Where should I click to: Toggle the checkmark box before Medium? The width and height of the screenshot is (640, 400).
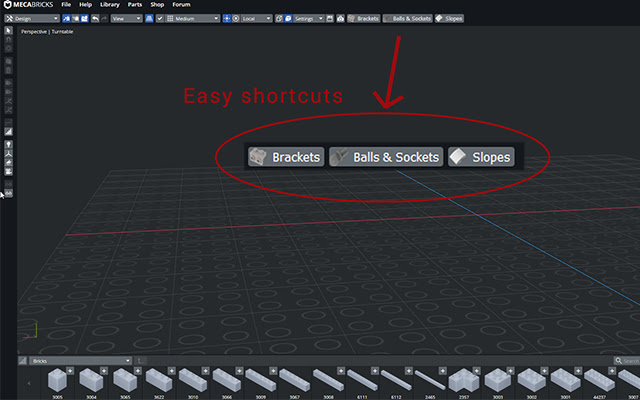click(x=160, y=19)
